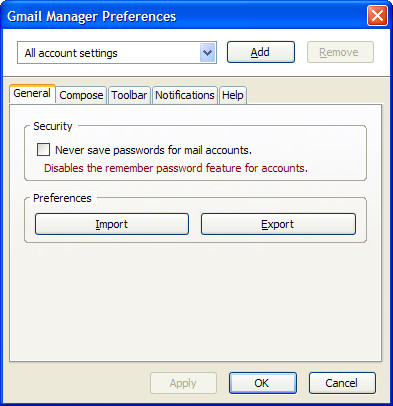
Task: Click the 'Gmail Manager Preferences' title bar
Action: (x=92, y=16)
